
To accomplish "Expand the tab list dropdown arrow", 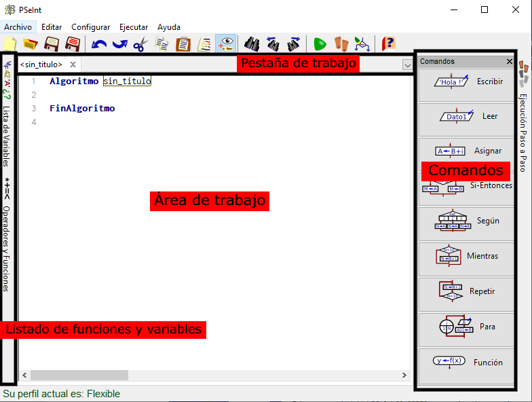I will [406, 65].
